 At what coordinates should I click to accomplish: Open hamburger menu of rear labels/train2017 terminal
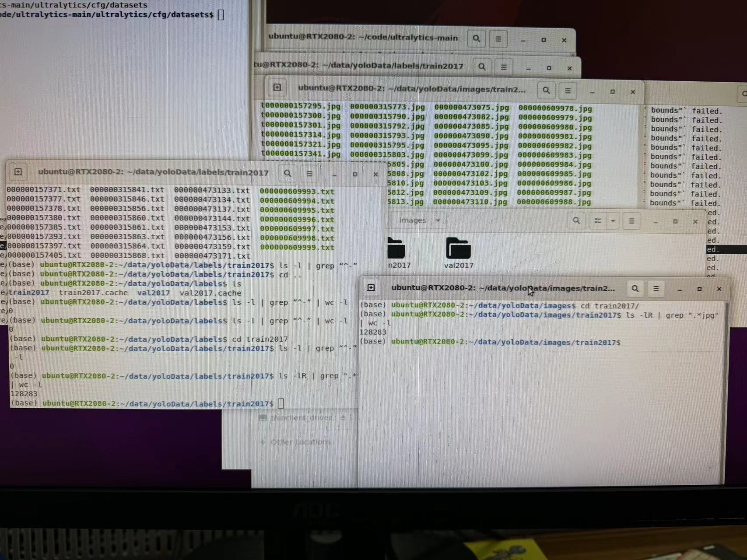pyautogui.click(x=504, y=67)
